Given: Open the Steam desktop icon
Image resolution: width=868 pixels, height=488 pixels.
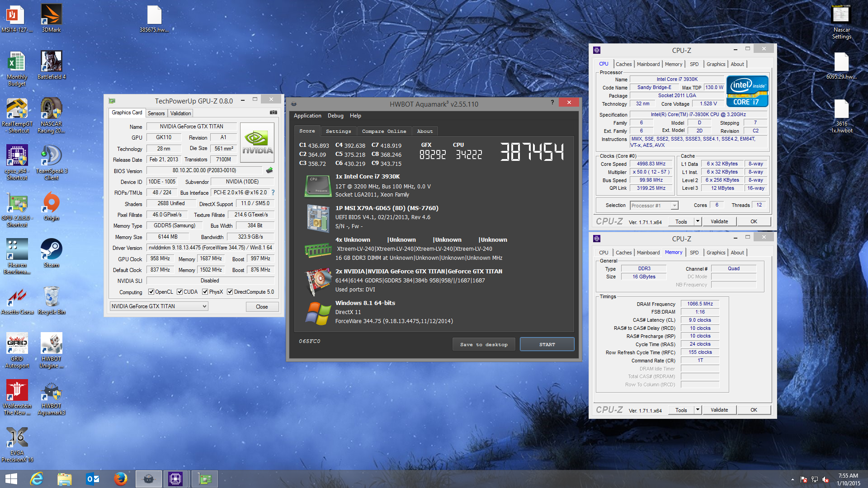Looking at the screenshot, I should (51, 253).
